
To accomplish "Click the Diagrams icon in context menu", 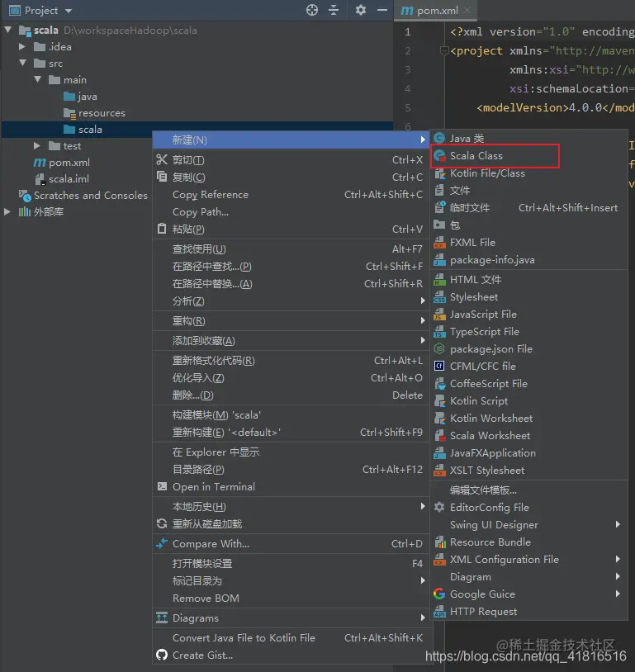I will (162, 618).
